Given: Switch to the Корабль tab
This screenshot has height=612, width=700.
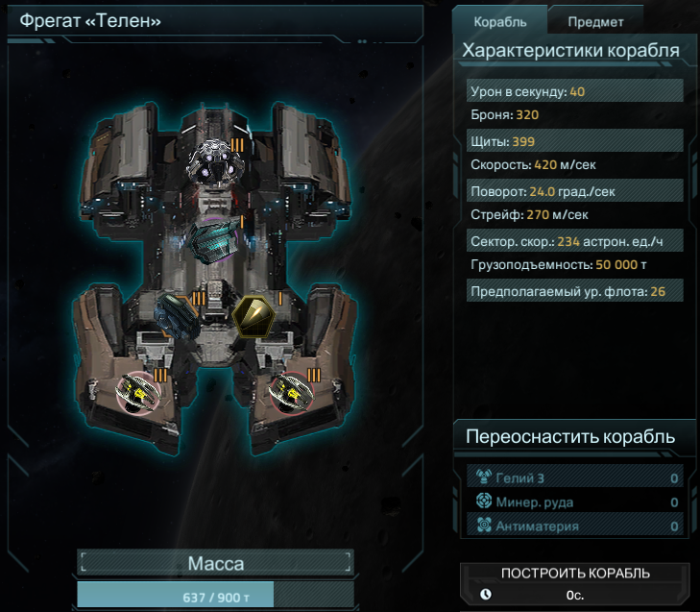Looking at the screenshot, I should pyautogui.click(x=500, y=22).
